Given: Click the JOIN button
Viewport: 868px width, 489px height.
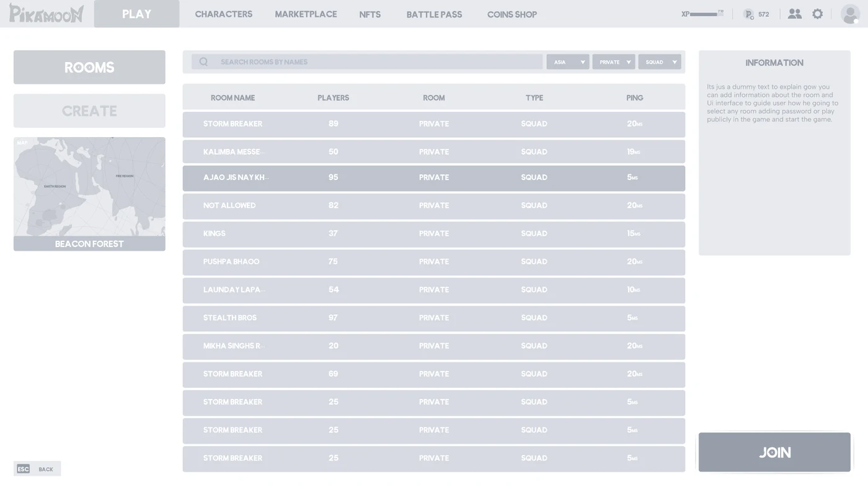Looking at the screenshot, I should [774, 452].
